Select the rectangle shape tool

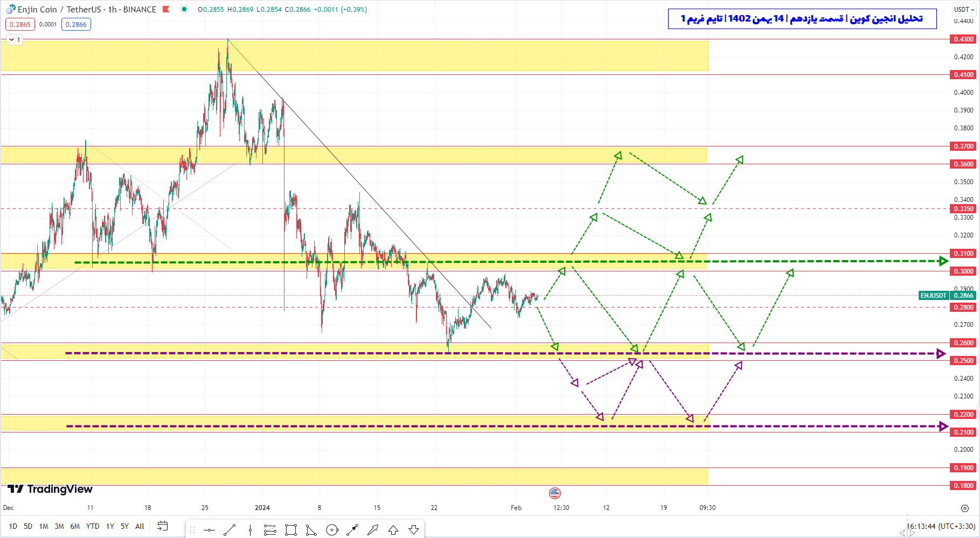click(x=291, y=530)
